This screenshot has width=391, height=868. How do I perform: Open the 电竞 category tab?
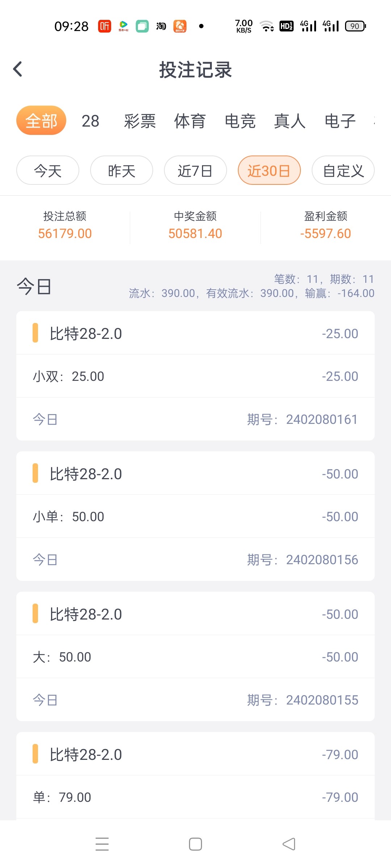click(240, 121)
